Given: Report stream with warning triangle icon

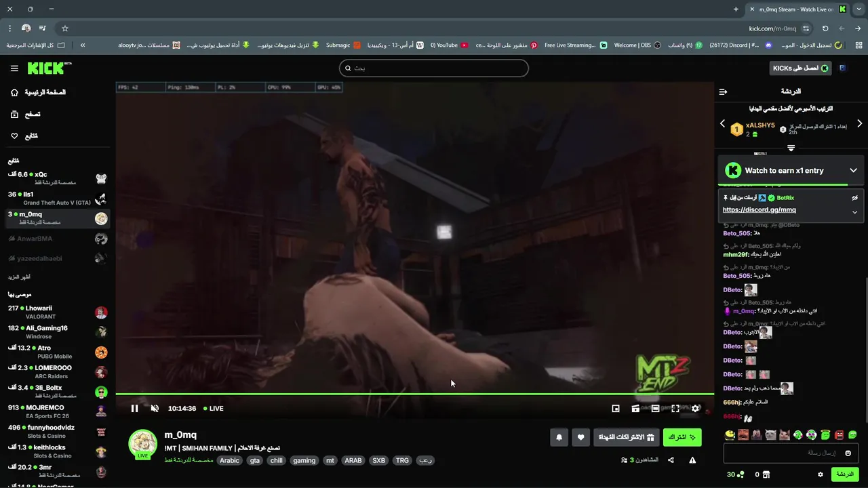Looking at the screenshot, I should [x=692, y=460].
